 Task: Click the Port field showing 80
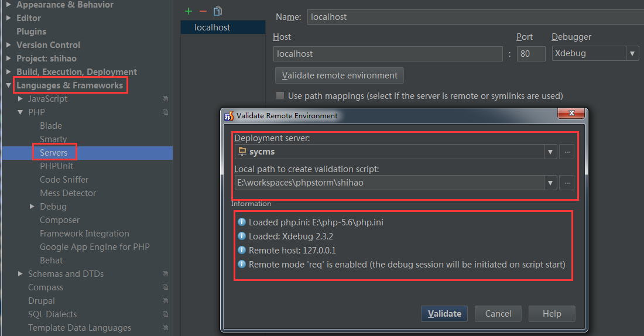coord(531,54)
